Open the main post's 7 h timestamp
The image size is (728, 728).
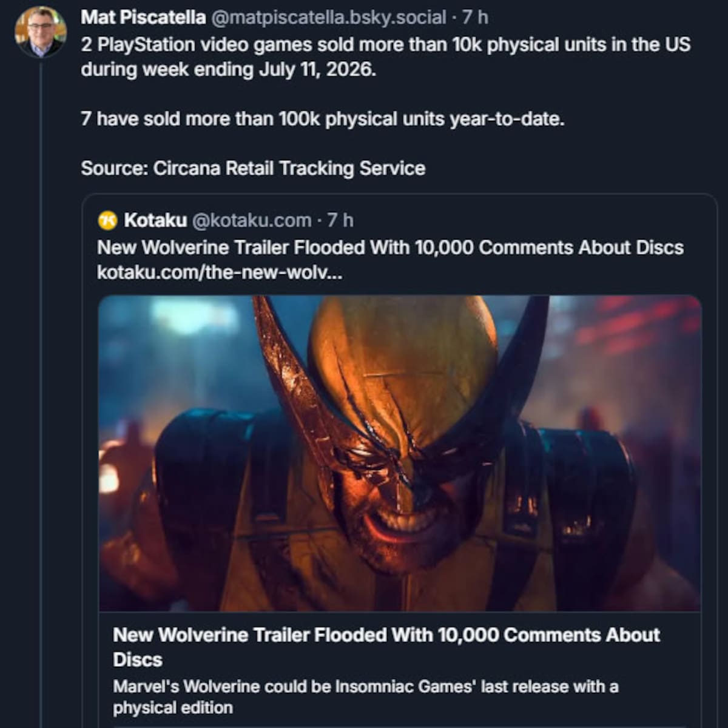[x=475, y=18]
